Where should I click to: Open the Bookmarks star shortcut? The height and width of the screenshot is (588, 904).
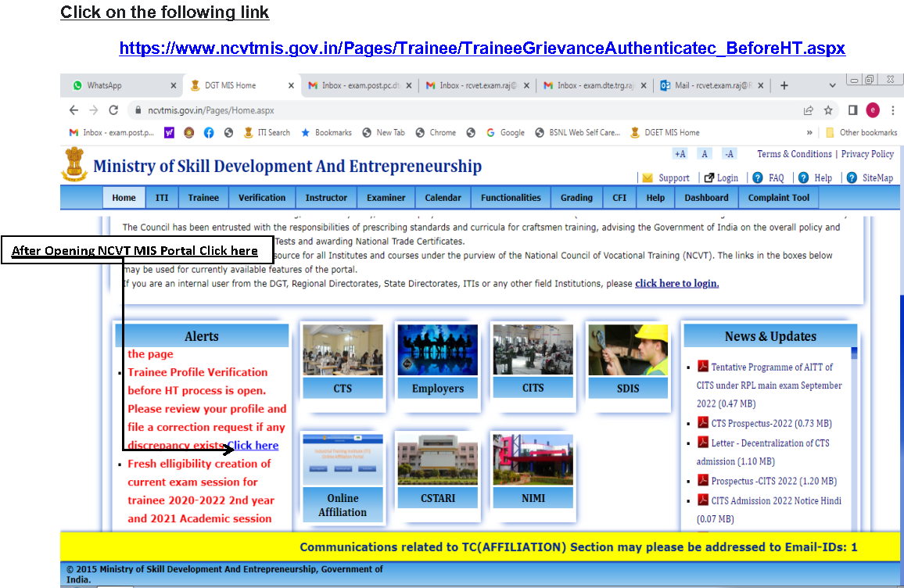(326, 133)
